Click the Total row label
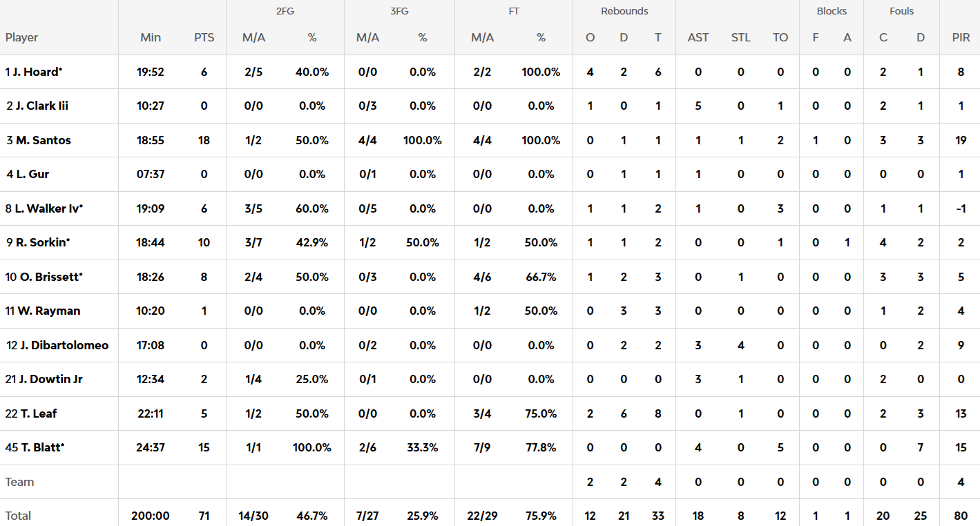Viewport: 980px width, 526px height. [x=18, y=516]
